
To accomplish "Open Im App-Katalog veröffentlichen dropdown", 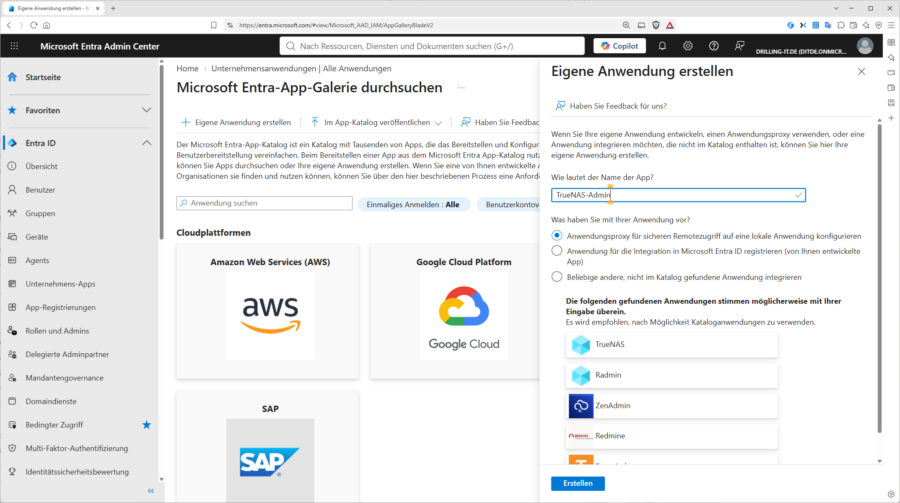I will tap(376, 122).
